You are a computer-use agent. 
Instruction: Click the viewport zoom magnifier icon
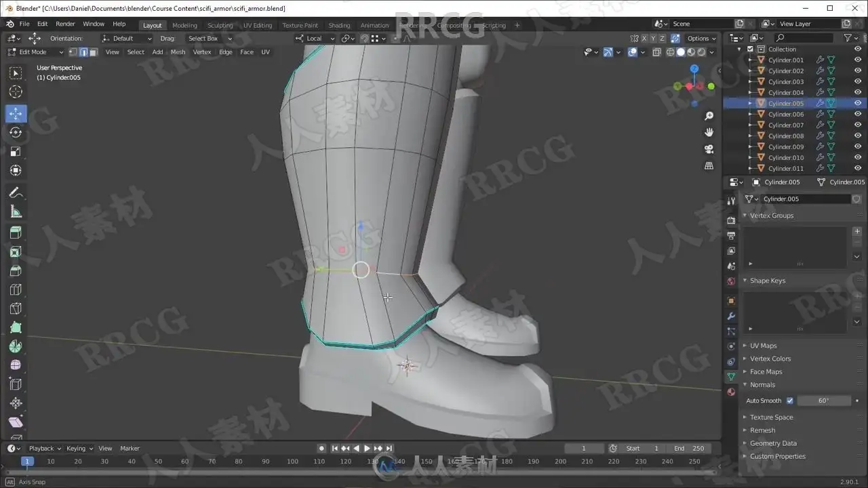709,116
